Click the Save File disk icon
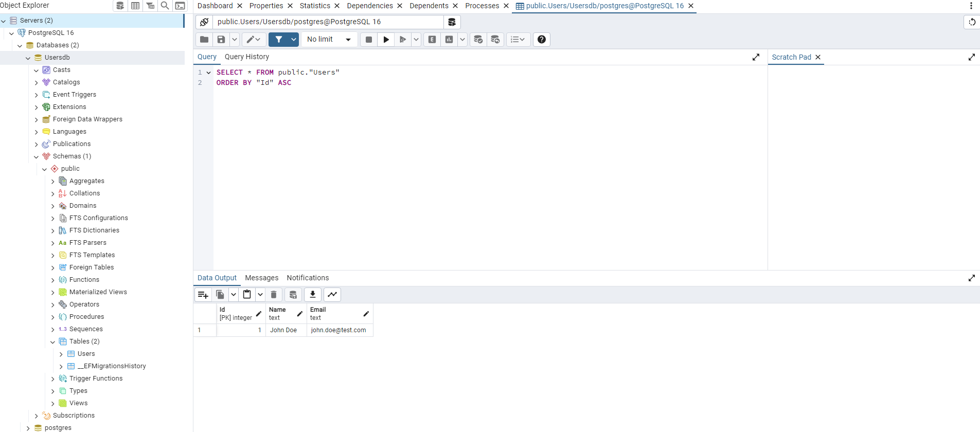This screenshot has width=980, height=432. (x=221, y=40)
